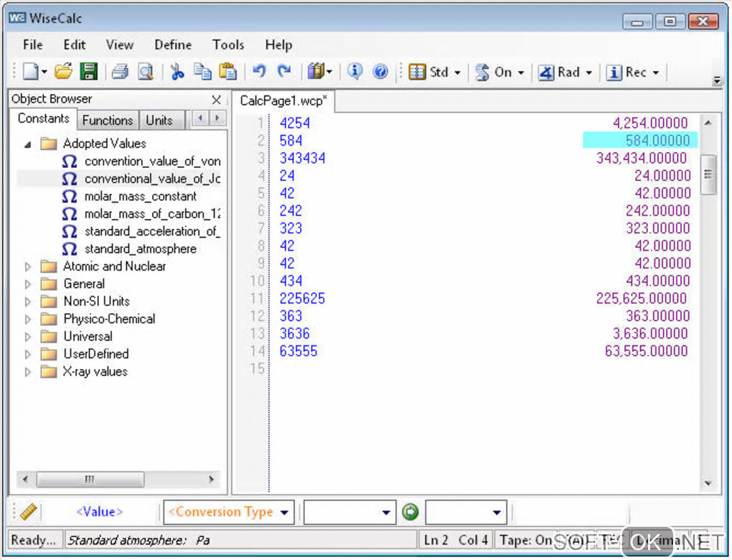
Task: Click the blue Help question icon
Action: pyautogui.click(x=380, y=72)
